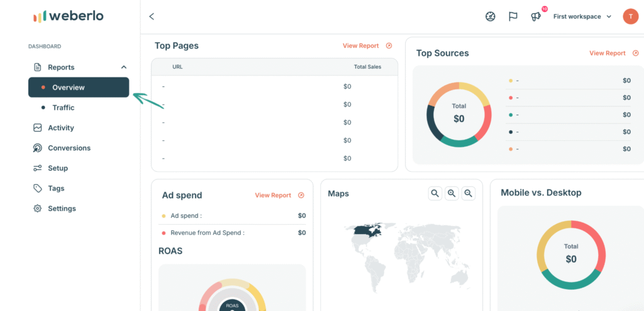Open the First workspace dropdown
644x311 pixels.
(582, 16)
